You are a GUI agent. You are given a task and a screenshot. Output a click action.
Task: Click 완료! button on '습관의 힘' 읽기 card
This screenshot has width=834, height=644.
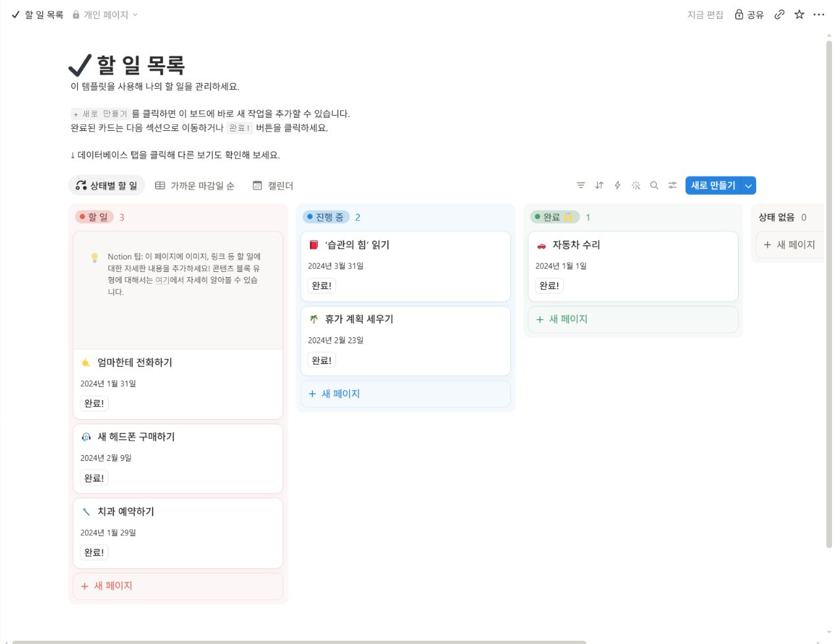322,286
